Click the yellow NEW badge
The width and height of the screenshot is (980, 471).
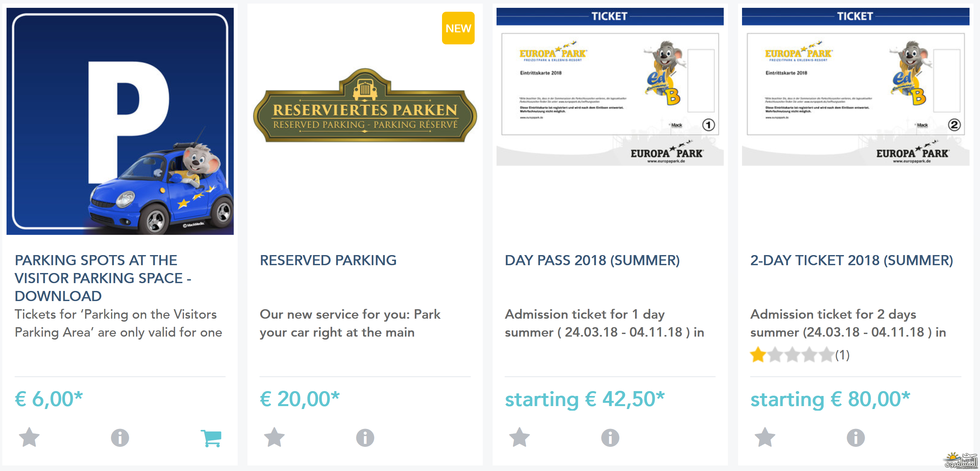[458, 28]
